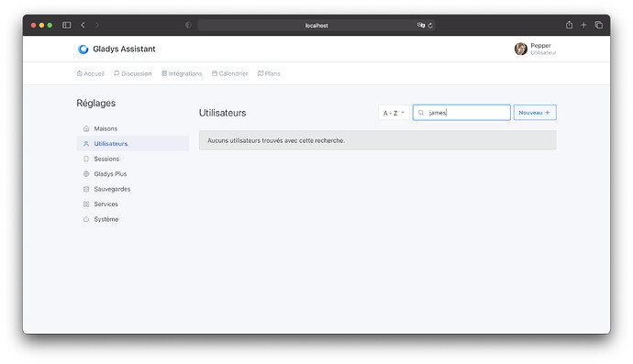Click the database icon beside Sauvegardes
This screenshot has width=633, height=364.
pyautogui.click(x=86, y=189)
